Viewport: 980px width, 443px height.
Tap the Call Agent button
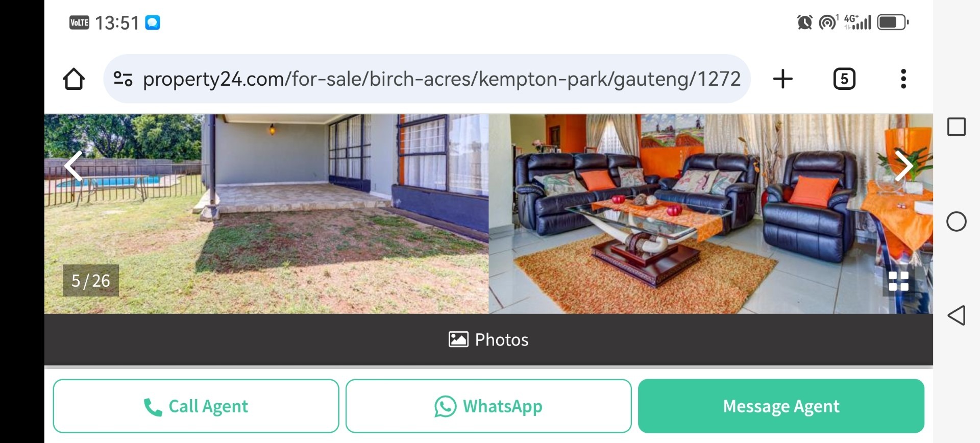[x=196, y=406]
